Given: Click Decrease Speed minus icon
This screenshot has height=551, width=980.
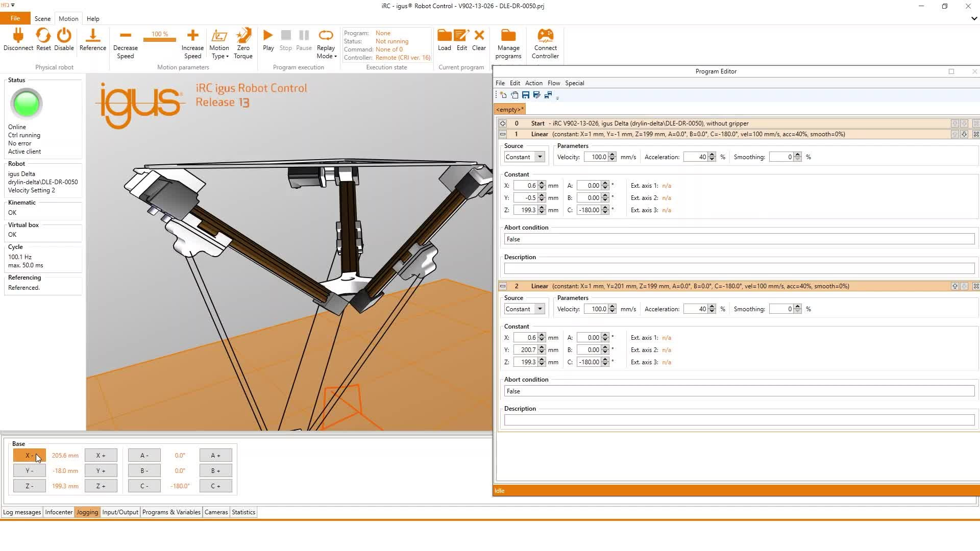Looking at the screenshot, I should (126, 35).
